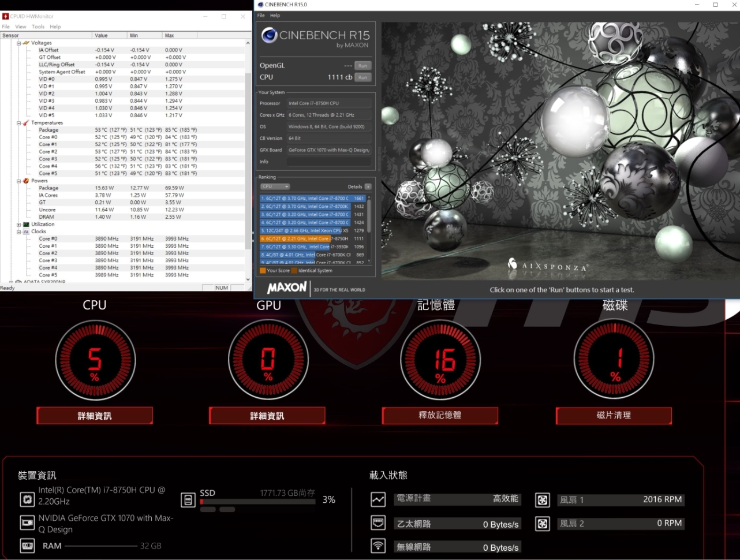Click the memory usage gauge showing 16%

coord(440,360)
